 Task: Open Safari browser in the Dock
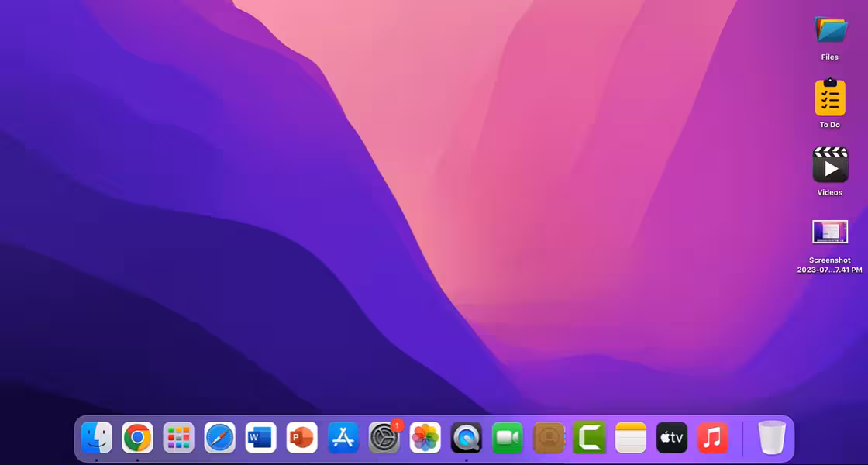[220, 437]
